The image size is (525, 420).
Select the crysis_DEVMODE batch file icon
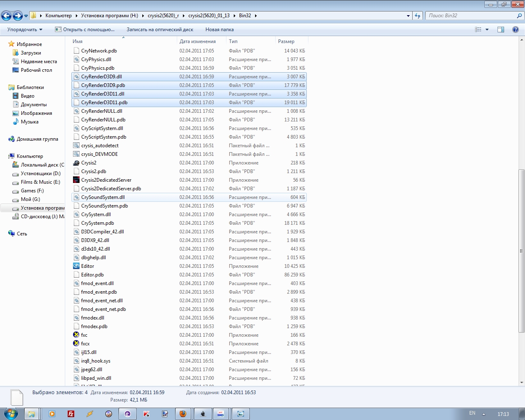click(76, 154)
